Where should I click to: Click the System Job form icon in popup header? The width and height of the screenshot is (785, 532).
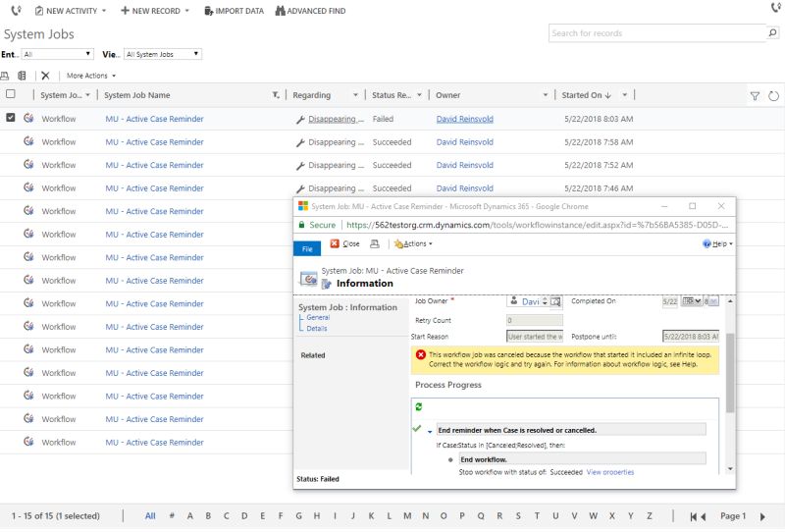308,278
